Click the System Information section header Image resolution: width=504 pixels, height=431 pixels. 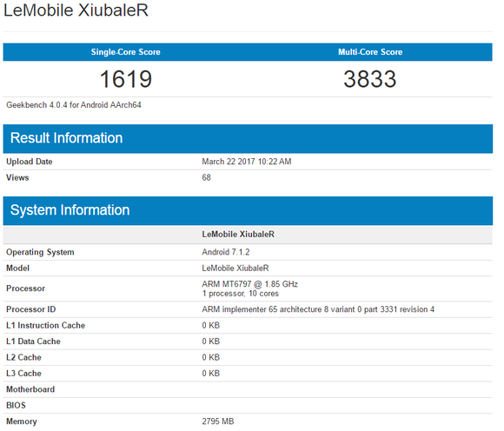pyautogui.click(x=248, y=211)
